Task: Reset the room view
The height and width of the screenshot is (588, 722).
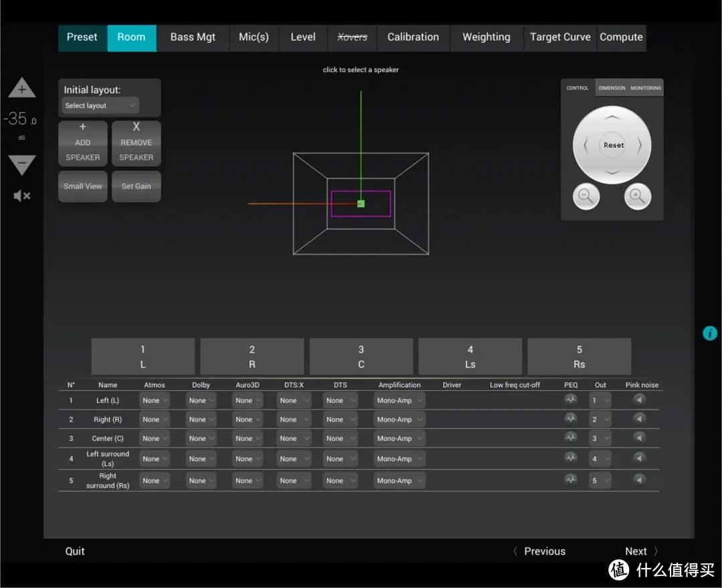Action: pos(613,145)
